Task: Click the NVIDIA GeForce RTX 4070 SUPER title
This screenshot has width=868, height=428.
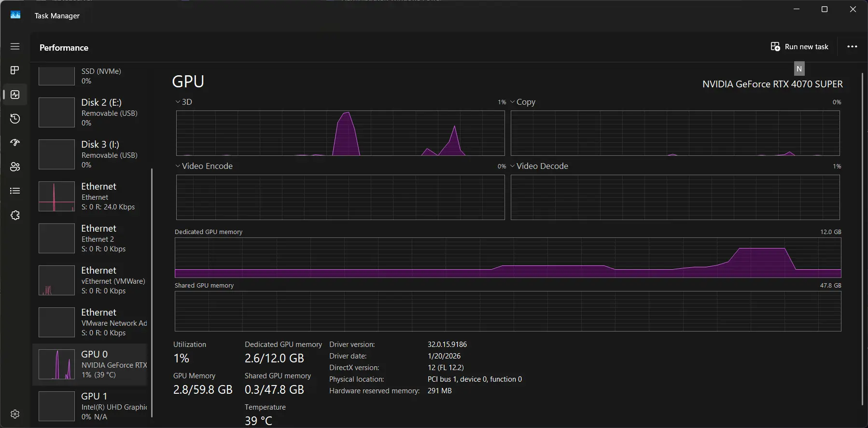Action: pos(772,84)
